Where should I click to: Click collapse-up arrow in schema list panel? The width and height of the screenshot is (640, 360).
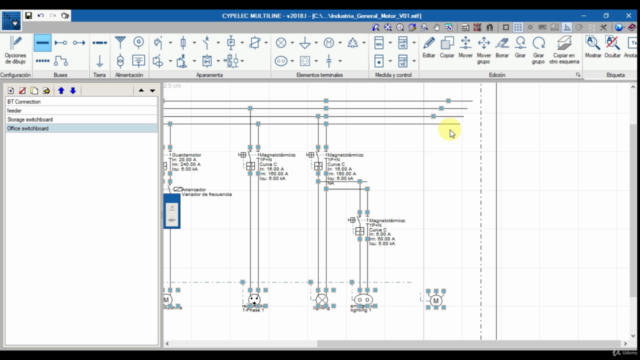click(141, 91)
